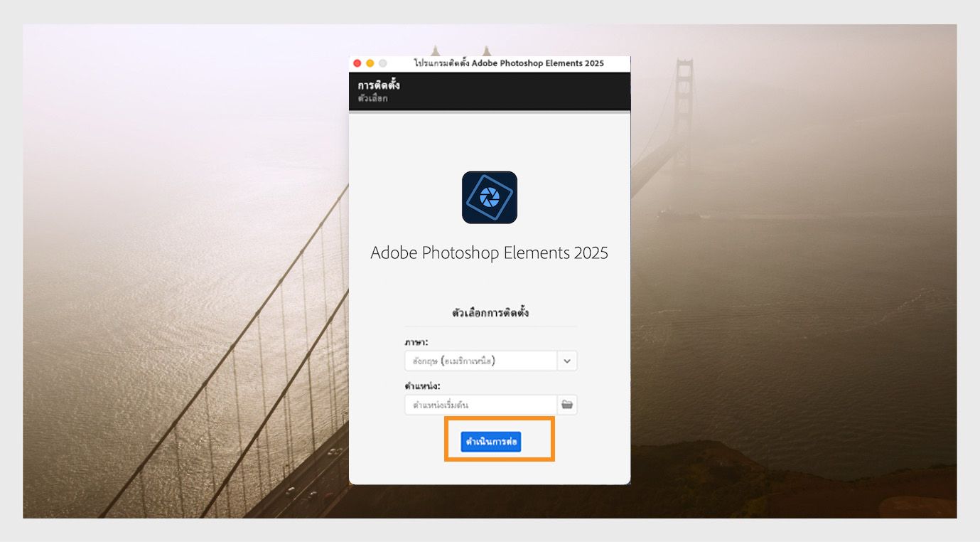Viewport: 980px width, 542px height.
Task: Click the ตัวเลือก subtitle under the header
Action: pos(373,99)
